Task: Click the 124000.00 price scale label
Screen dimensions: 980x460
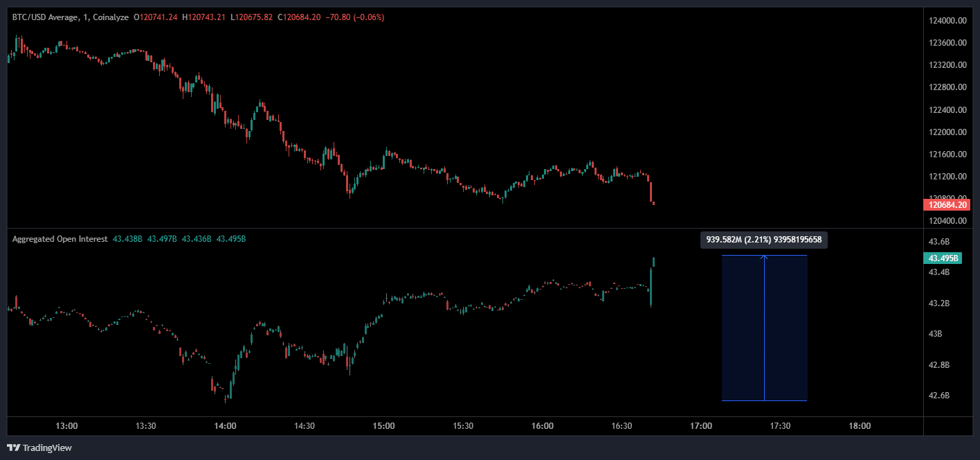Action: point(945,21)
